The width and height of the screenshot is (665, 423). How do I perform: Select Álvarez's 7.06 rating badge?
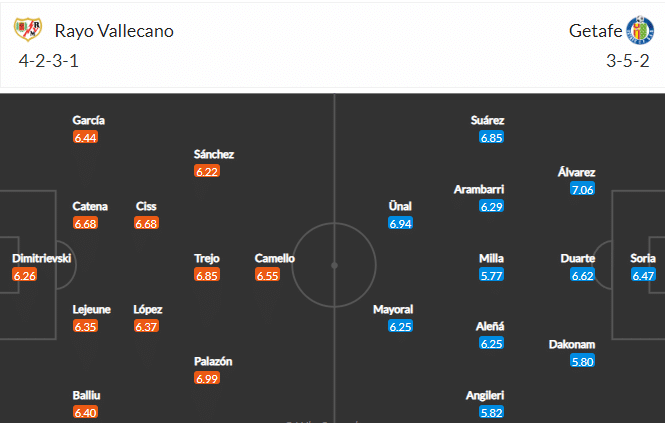tap(582, 189)
